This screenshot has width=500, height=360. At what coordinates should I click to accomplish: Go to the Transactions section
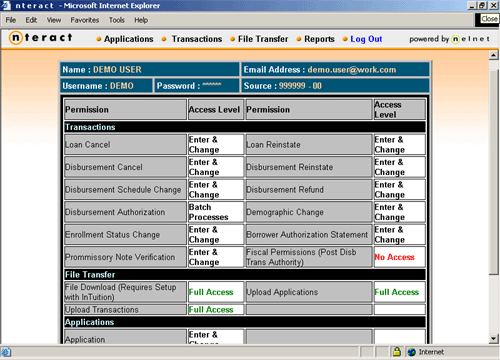(x=197, y=39)
